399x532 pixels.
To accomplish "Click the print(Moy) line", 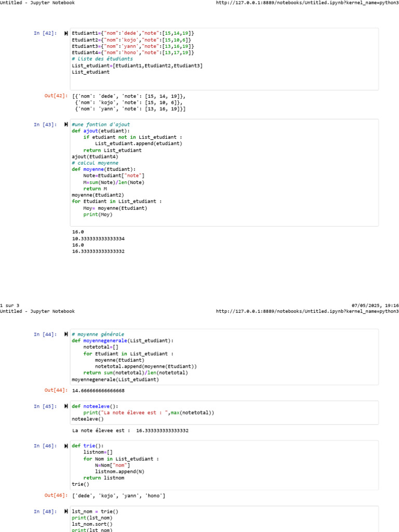I will pyautogui.click(x=98, y=215).
